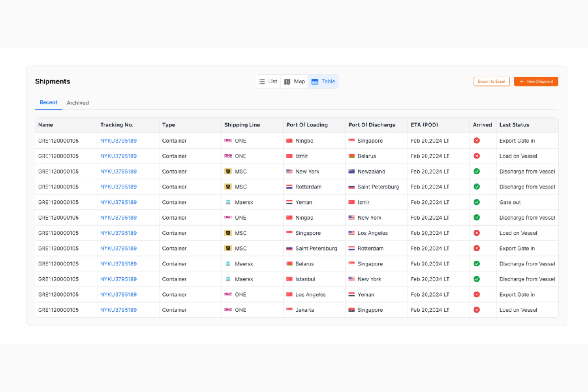Screen dimensions: 588x392
Task: Click Los Angeles port of discharge cell
Action: point(377,233)
